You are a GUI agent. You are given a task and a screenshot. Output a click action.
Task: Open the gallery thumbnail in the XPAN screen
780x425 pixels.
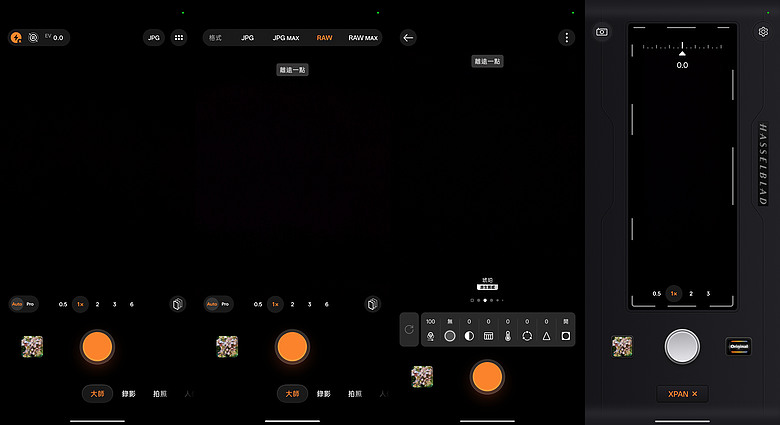[622, 347]
